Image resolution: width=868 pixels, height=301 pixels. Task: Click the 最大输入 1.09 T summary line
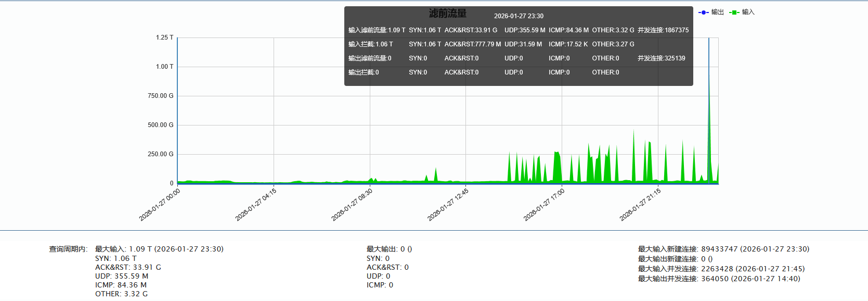[159, 249]
